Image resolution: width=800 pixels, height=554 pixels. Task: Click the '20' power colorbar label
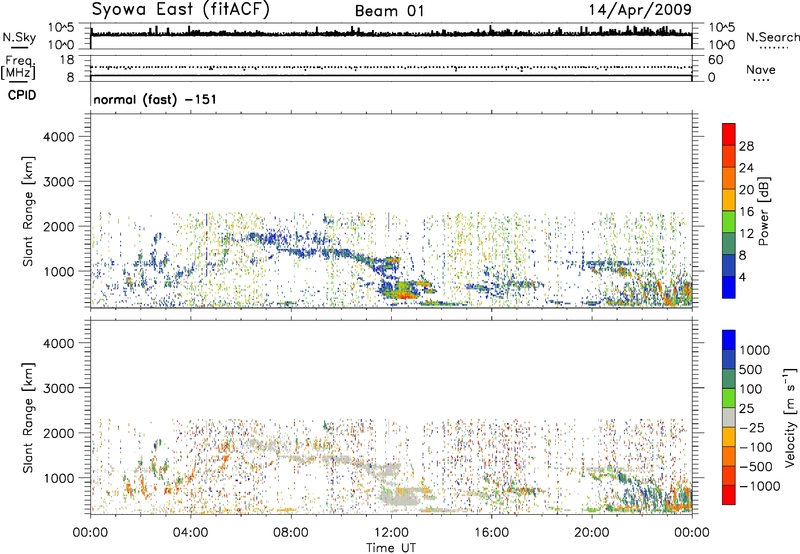tap(746, 190)
